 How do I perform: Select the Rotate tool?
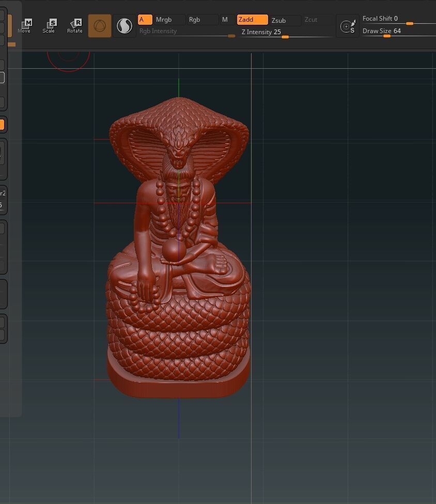click(75, 26)
